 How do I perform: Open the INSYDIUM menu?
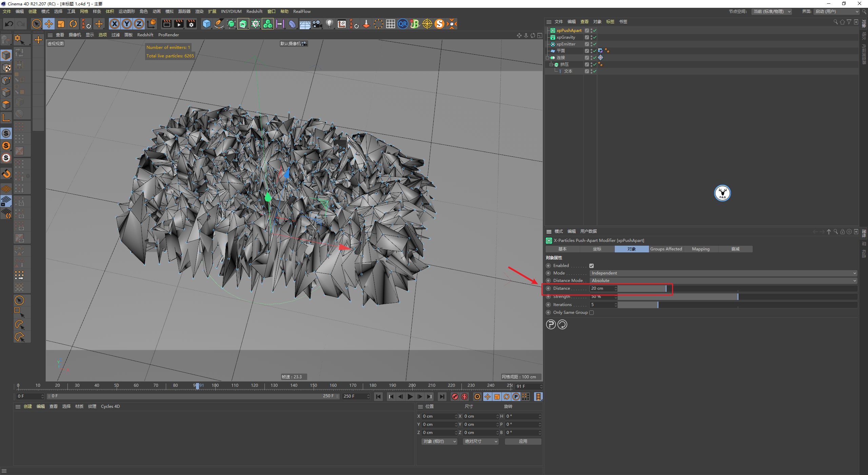click(x=231, y=11)
